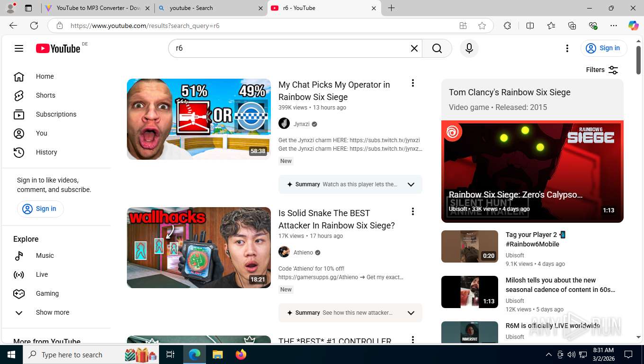644x364 pixels.
Task: Click Sign in button in header
Action: [604, 48]
